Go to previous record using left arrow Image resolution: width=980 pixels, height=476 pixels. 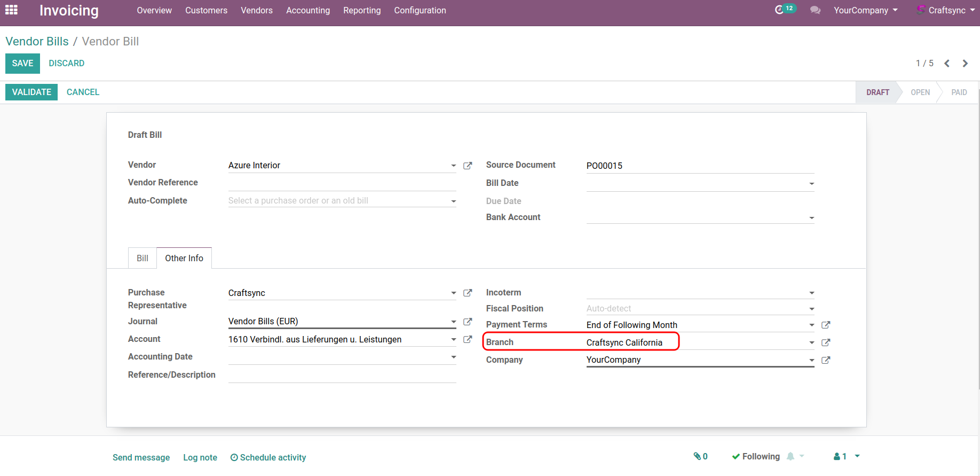(947, 64)
